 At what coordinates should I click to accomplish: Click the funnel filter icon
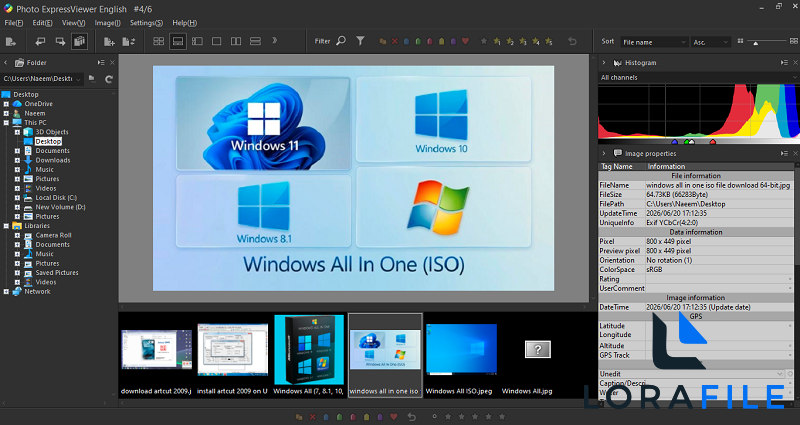pos(360,41)
